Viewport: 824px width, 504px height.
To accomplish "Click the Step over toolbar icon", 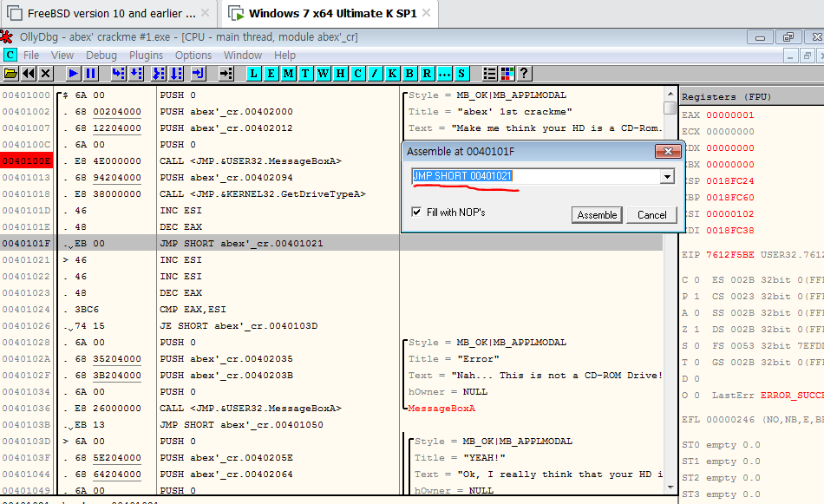I will coord(136,74).
